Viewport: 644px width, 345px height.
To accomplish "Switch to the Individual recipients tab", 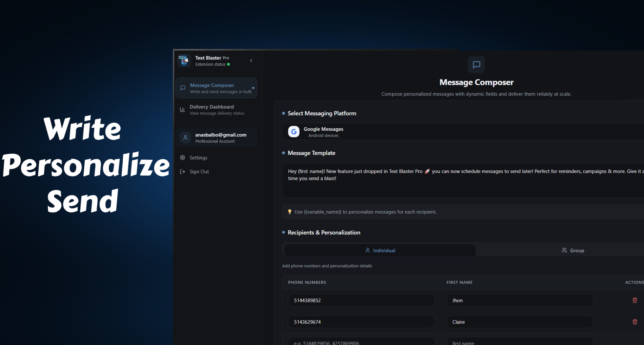I will 380,250.
